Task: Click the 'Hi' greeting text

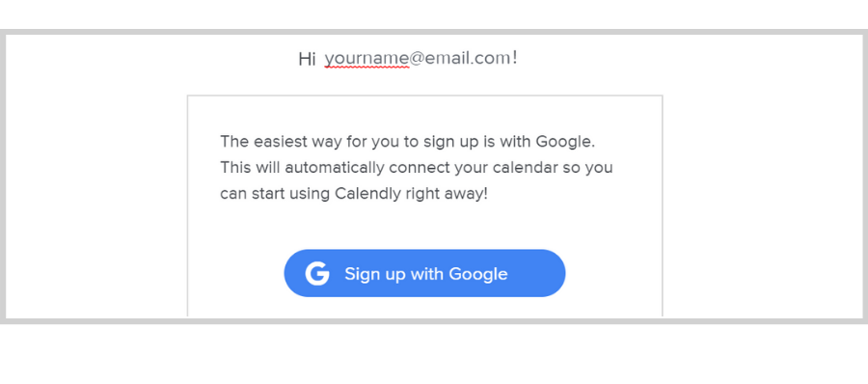Action: [307, 58]
